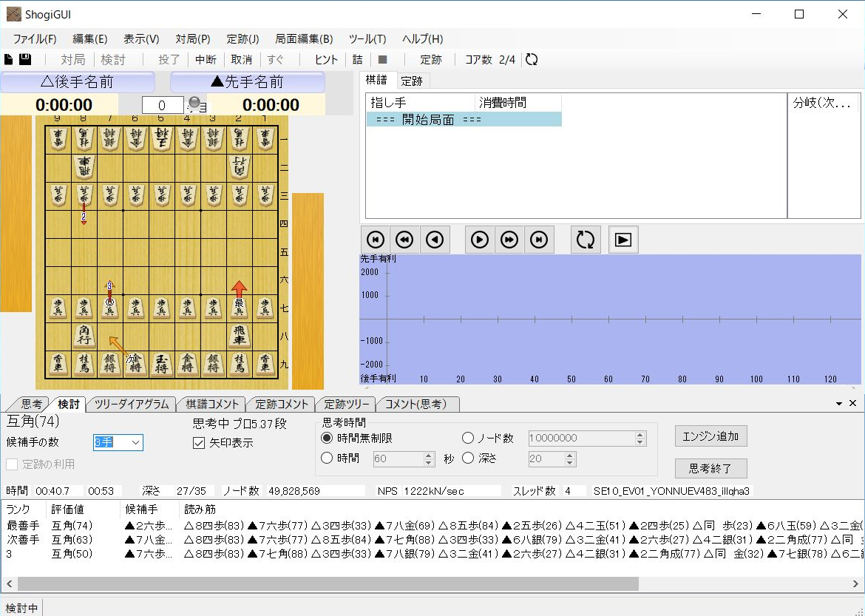Step forward one move button
Screen dimensions: 865x616
point(479,240)
